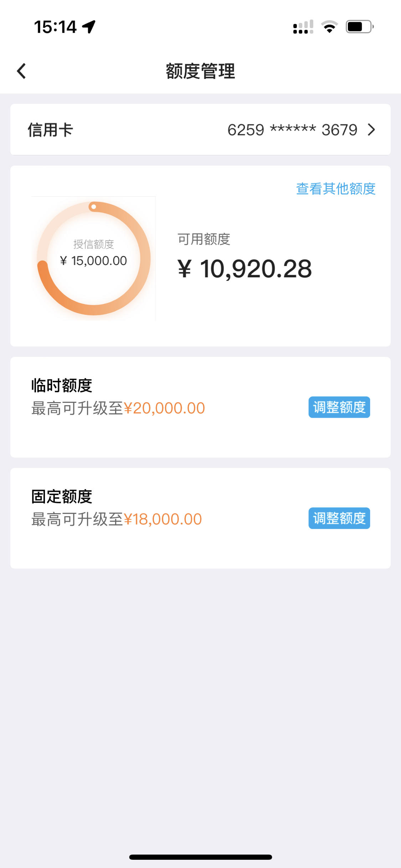Tap the battery status icon

coord(360,27)
